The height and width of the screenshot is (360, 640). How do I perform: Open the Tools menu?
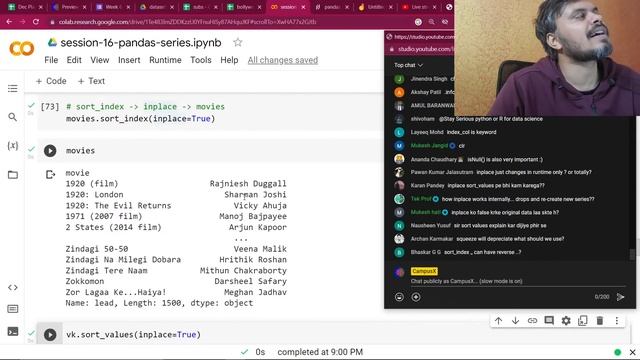pos(201,60)
